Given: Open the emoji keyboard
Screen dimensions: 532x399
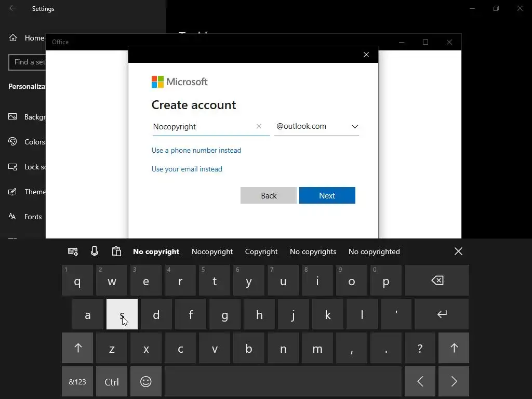Looking at the screenshot, I should coord(146,381).
